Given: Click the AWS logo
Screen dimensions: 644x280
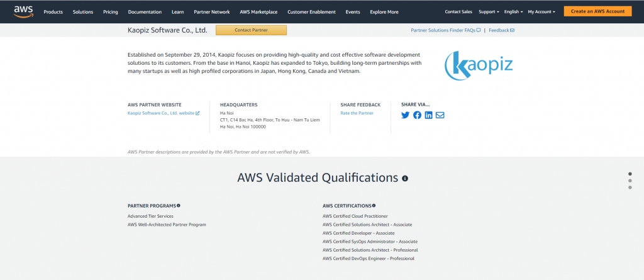Looking at the screenshot, I should [24, 11].
